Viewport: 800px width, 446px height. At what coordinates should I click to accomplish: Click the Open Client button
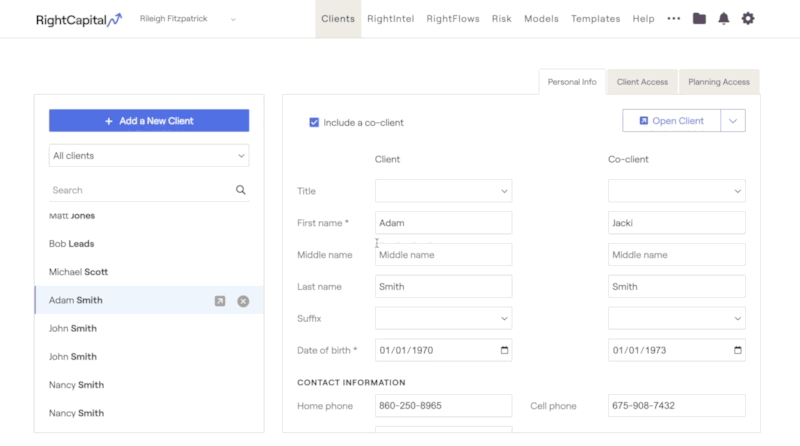pyautogui.click(x=671, y=121)
